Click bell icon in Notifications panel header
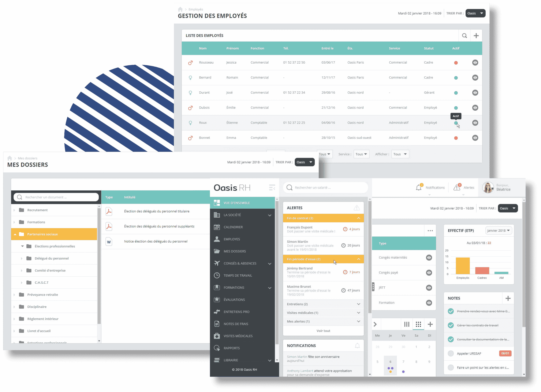The image size is (541, 392). [357, 346]
